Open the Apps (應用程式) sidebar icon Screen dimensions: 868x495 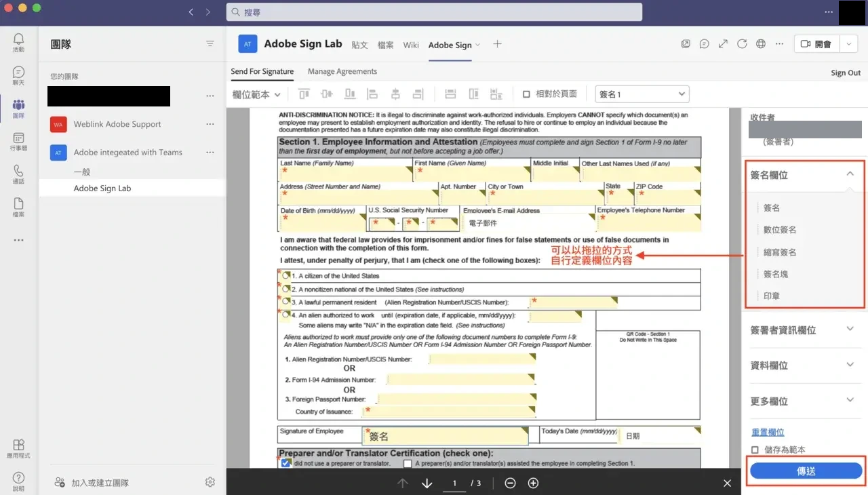[18, 449]
